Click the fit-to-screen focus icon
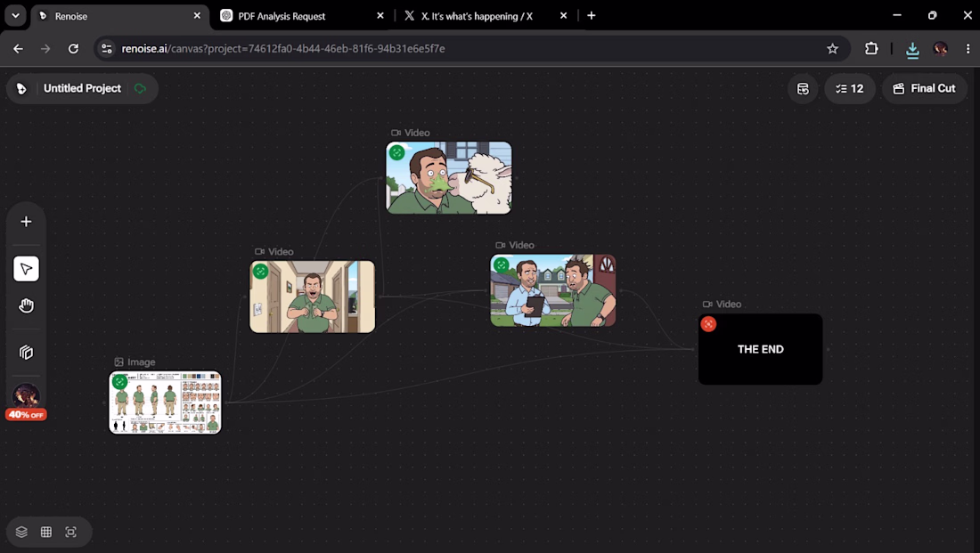980x553 pixels. (70, 532)
